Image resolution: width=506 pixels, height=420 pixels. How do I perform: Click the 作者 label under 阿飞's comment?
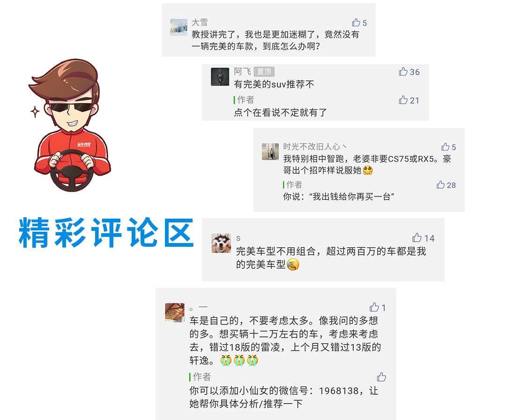tap(246, 100)
